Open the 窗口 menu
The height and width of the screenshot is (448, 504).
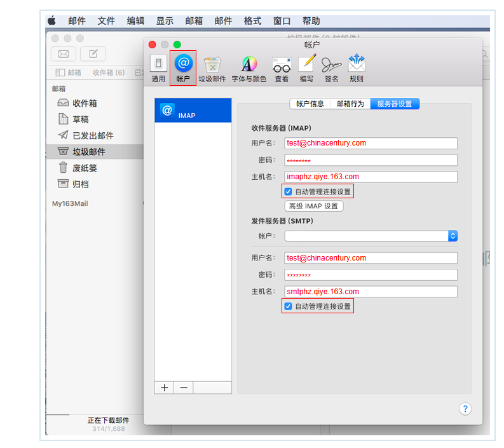click(x=282, y=21)
